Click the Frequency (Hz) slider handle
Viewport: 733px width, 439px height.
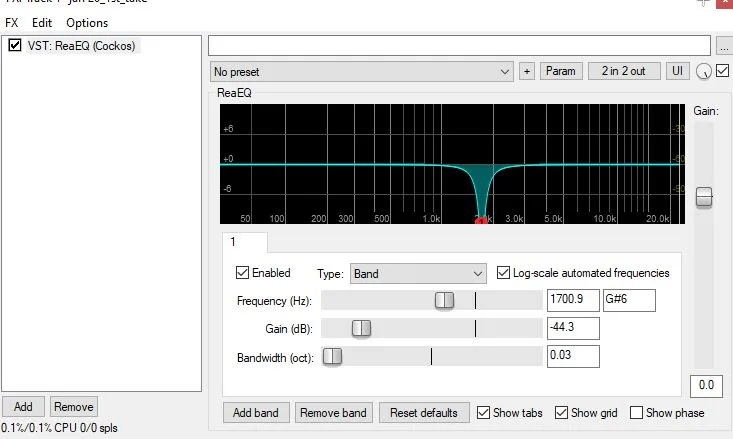tap(444, 300)
